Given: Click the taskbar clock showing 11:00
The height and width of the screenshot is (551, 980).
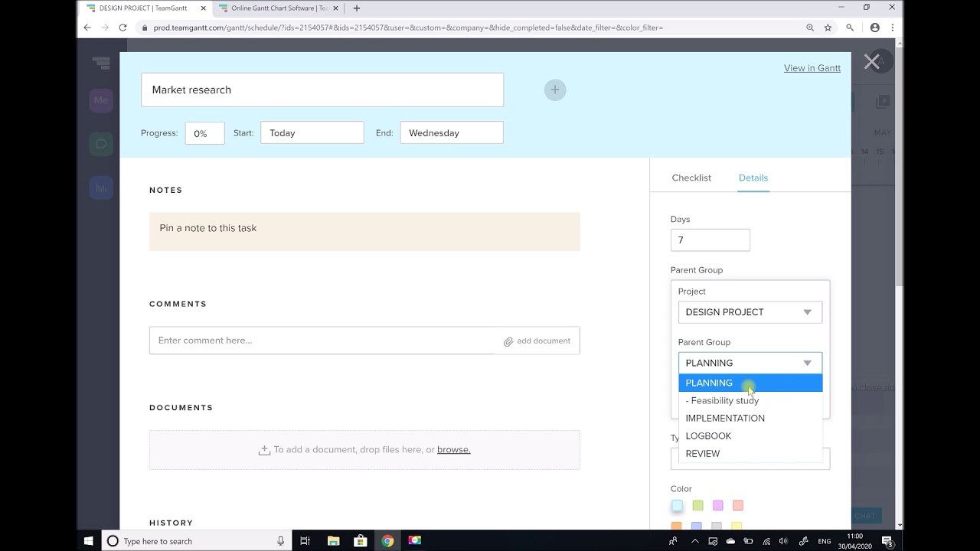Looking at the screenshot, I should tap(855, 541).
